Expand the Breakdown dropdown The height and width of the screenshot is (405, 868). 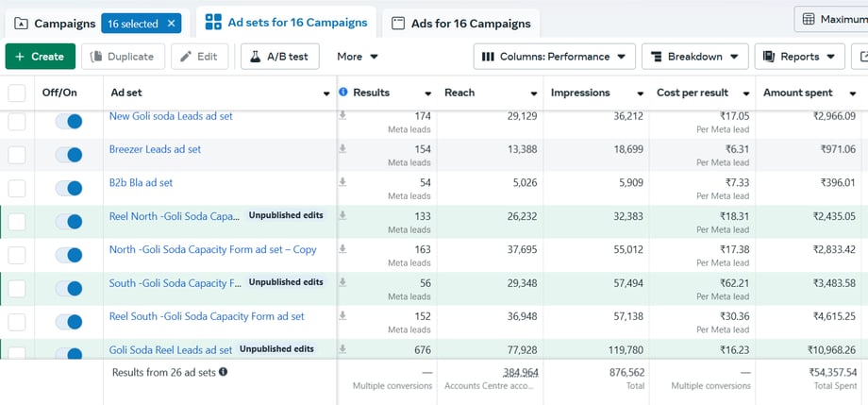tap(695, 57)
